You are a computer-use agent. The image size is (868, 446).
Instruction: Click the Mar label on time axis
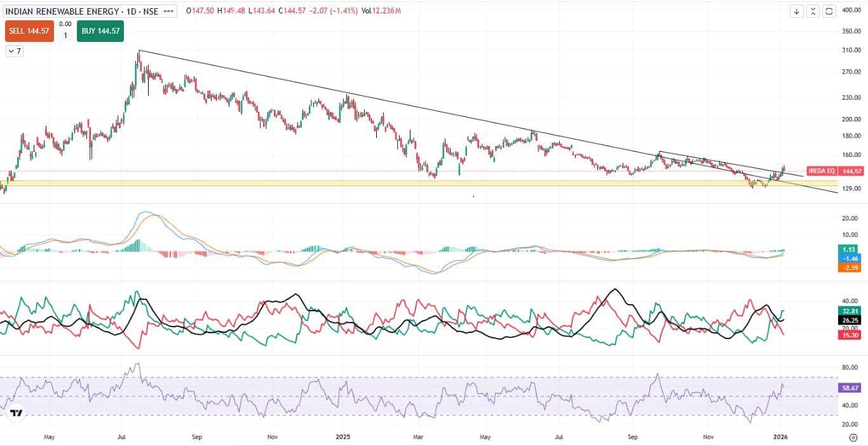point(418,437)
